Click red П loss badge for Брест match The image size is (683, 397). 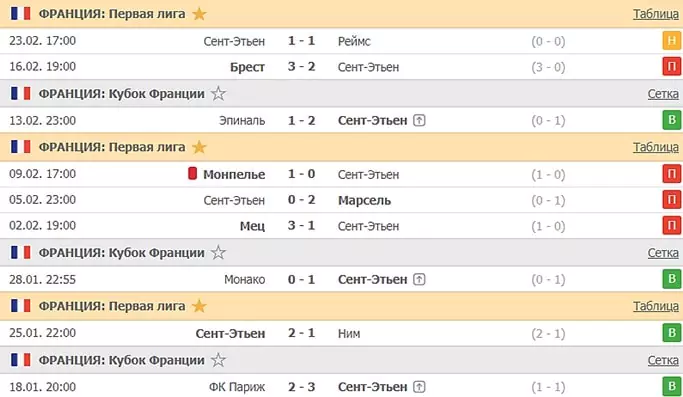pyautogui.click(x=672, y=67)
